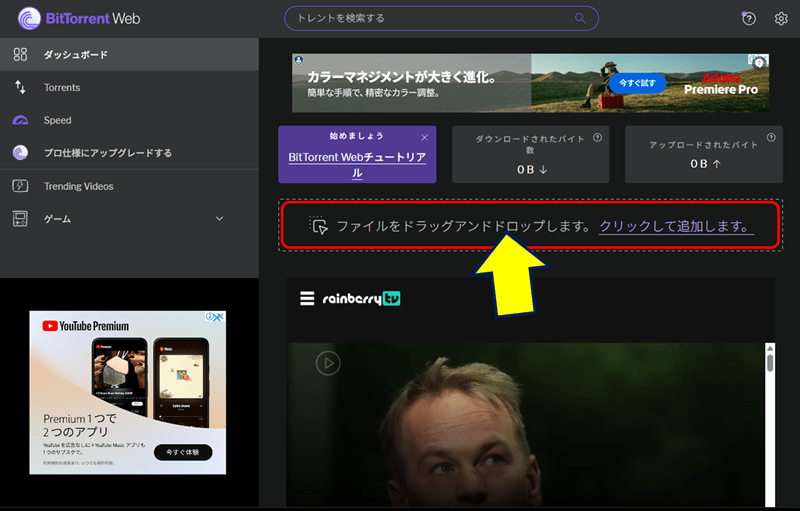The image size is (800, 511).
Task: Click the 0 B uploaded value
Action: pos(705,164)
